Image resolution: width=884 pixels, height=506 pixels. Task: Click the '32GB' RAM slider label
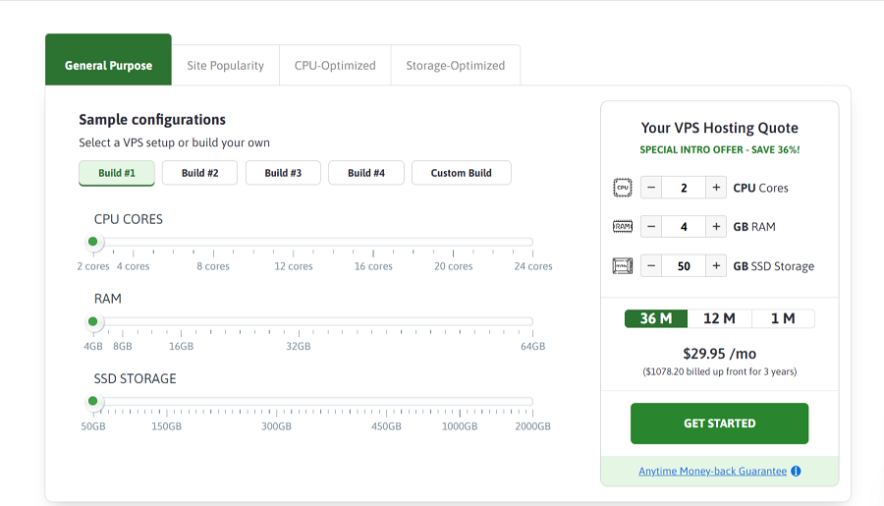click(x=298, y=346)
